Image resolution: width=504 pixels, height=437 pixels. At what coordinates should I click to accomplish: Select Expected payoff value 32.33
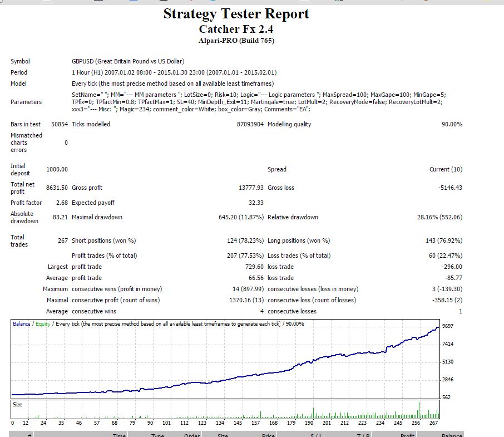pos(256,203)
